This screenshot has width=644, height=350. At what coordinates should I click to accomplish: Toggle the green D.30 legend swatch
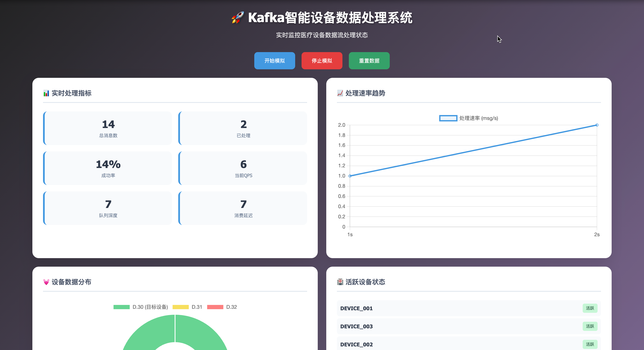pos(122,307)
